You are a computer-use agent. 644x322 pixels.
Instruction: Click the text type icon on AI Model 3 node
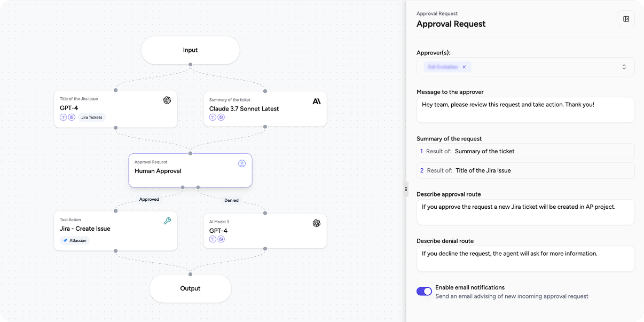(x=213, y=239)
